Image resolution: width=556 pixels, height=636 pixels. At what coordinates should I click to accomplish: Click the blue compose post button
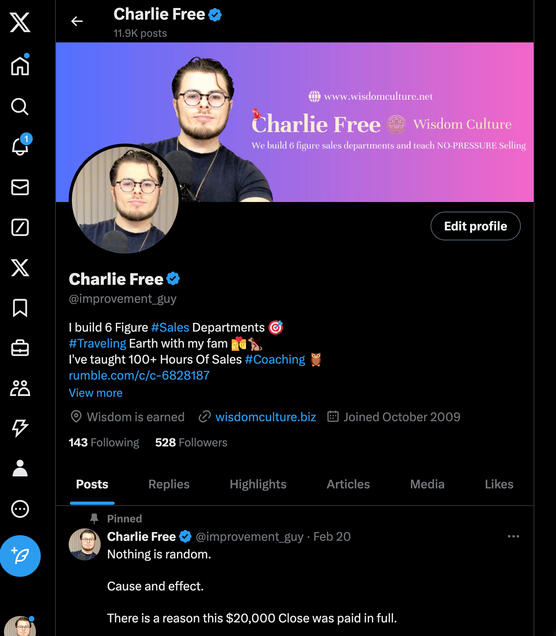pyautogui.click(x=20, y=556)
